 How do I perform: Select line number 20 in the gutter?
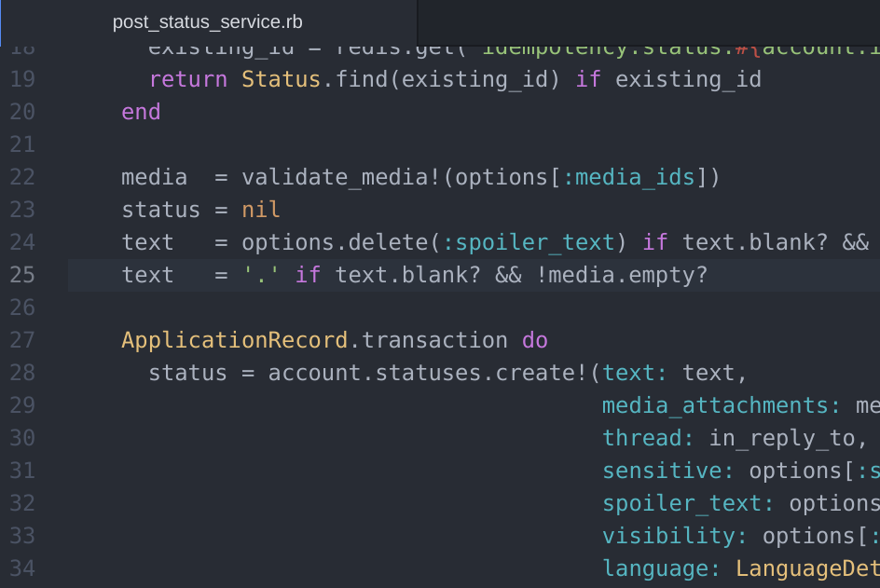[22, 112]
